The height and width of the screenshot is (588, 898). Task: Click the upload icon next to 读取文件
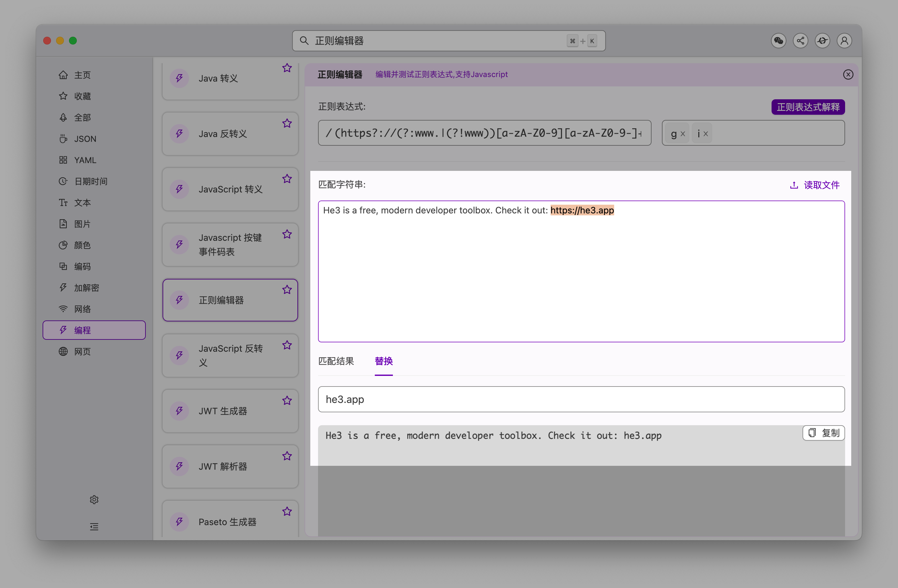794,185
